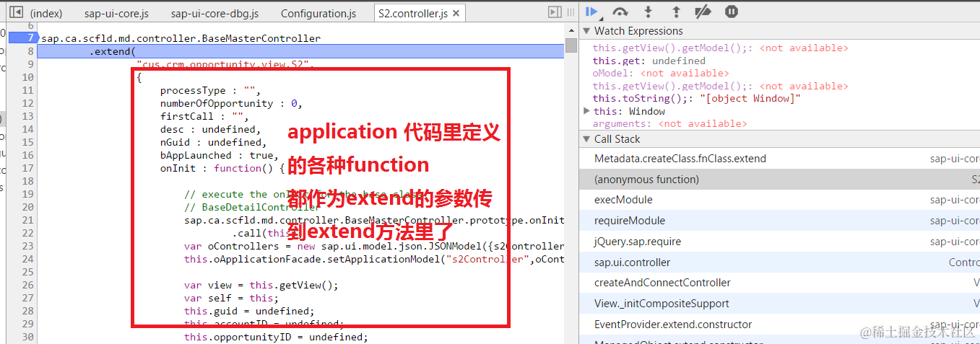Click the 'numberOfOpportunity : 0,' code line
Image resolution: width=980 pixels, height=344 pixels.
pos(231,103)
